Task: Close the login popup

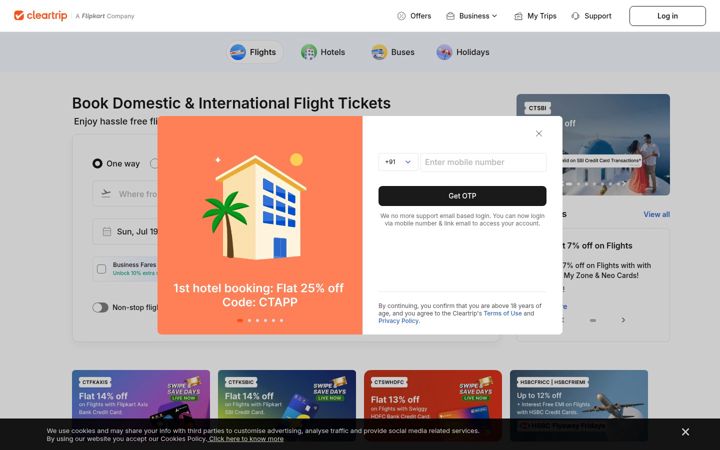Action: pos(539,134)
